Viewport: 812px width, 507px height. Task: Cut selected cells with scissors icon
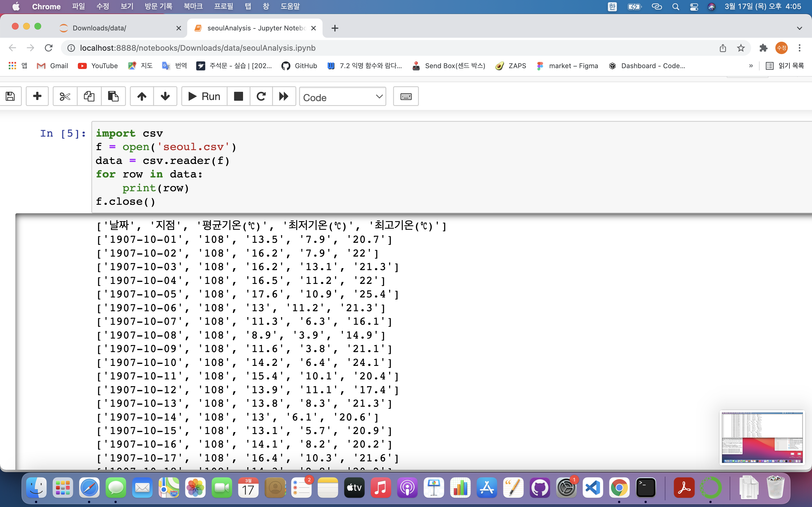[65, 97]
